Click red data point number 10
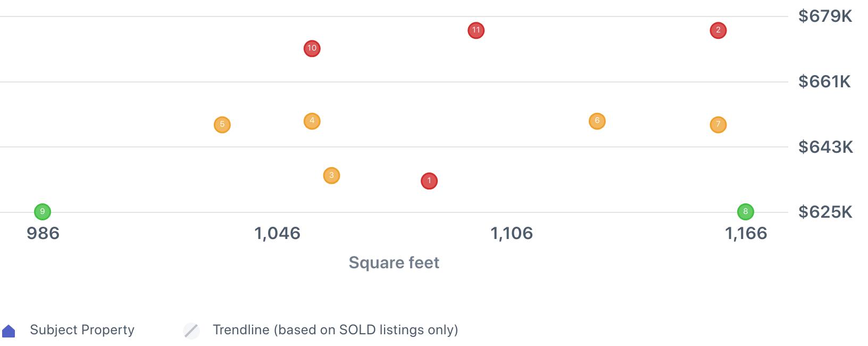 pos(312,48)
